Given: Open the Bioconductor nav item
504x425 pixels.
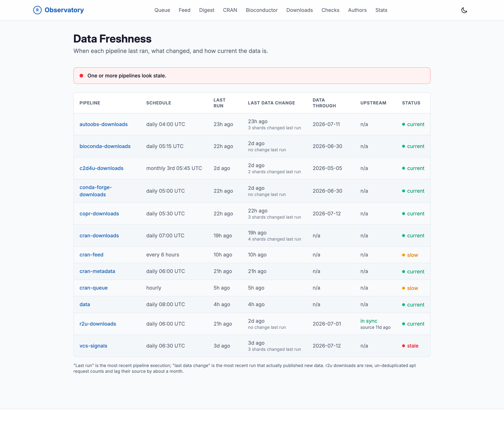Looking at the screenshot, I should (x=262, y=10).
